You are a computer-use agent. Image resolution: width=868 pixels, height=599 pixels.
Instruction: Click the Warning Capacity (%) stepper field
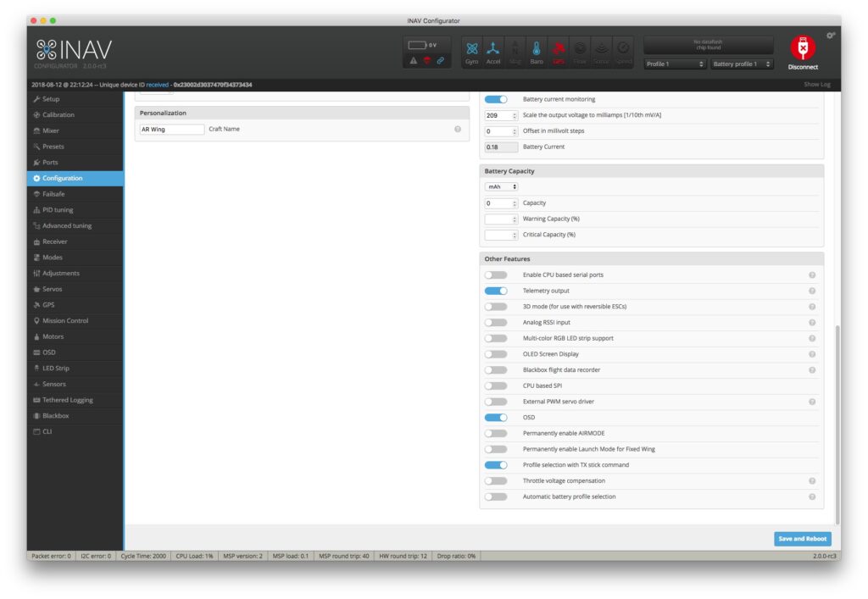[x=500, y=219]
